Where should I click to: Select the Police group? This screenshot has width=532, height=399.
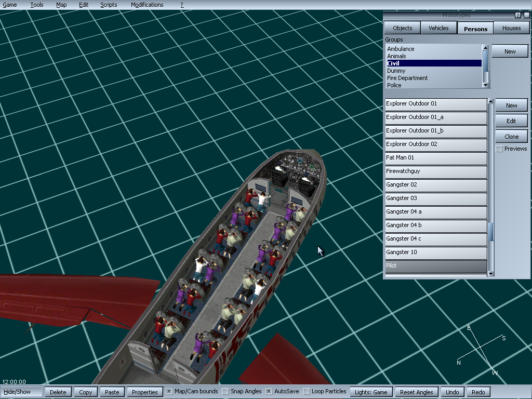pyautogui.click(x=434, y=85)
